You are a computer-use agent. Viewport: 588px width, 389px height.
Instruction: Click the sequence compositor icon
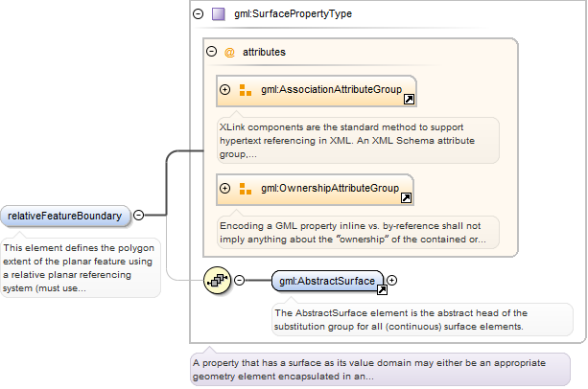click(x=218, y=281)
